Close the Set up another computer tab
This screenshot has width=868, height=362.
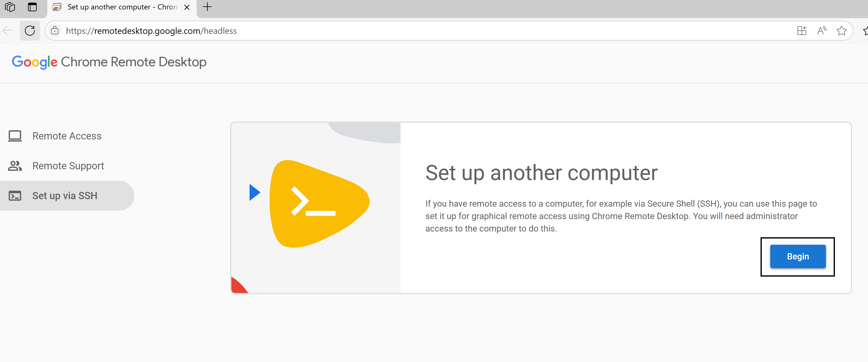pyautogui.click(x=187, y=7)
